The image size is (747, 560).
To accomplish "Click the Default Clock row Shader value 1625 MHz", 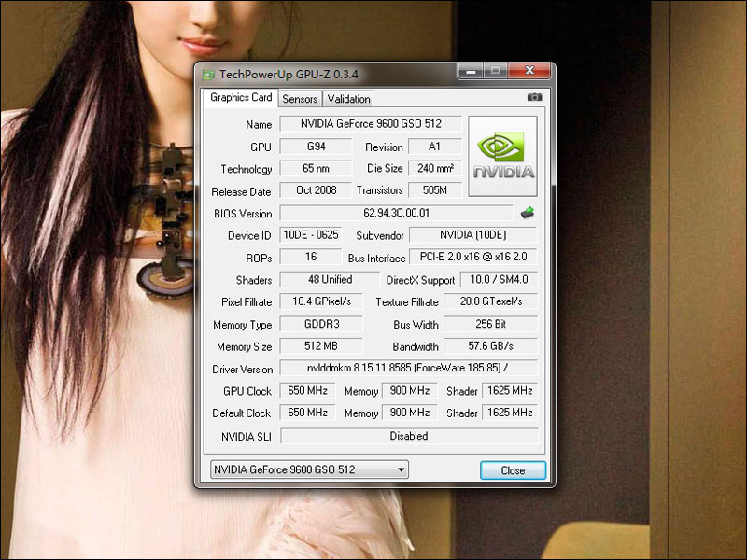I will click(x=510, y=413).
